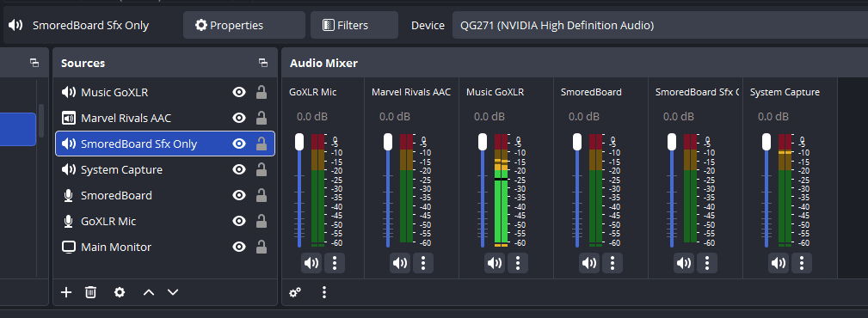This screenshot has width=868, height=318.
Task: Open Advanced Audio Properties gears icon
Action: pyautogui.click(x=296, y=292)
